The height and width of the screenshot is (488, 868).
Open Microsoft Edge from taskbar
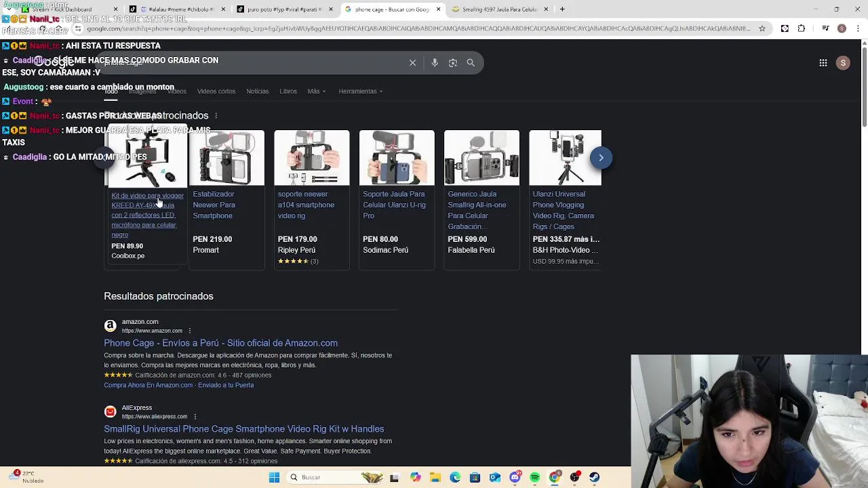point(455,478)
